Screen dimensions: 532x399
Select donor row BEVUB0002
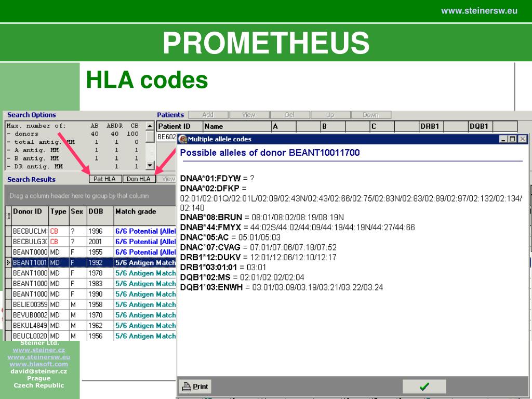click(x=91, y=315)
